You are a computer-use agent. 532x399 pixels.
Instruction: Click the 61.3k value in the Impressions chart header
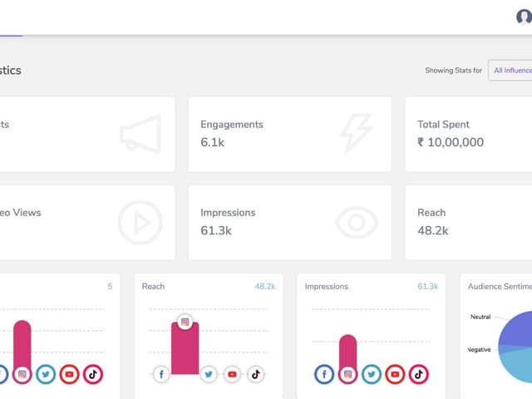pos(427,286)
